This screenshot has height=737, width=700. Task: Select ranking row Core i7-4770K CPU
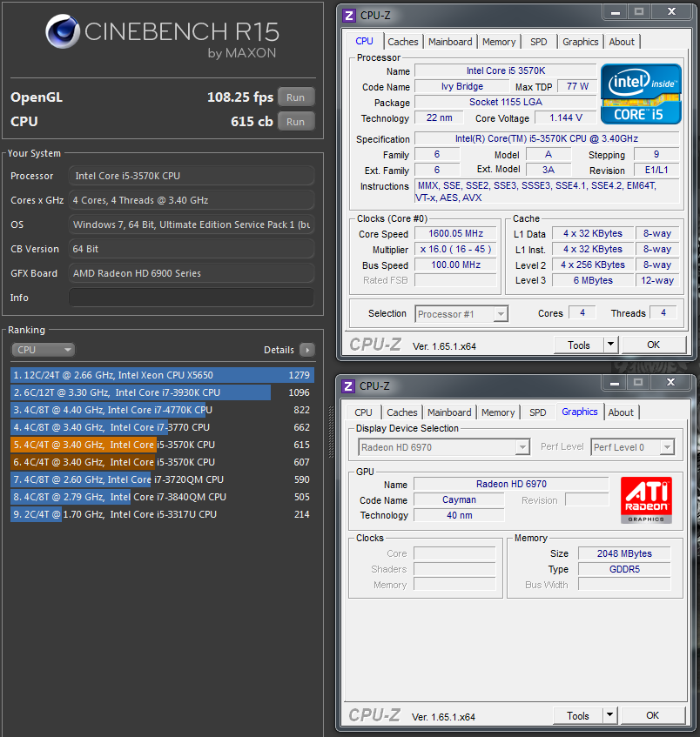pyautogui.click(x=162, y=410)
